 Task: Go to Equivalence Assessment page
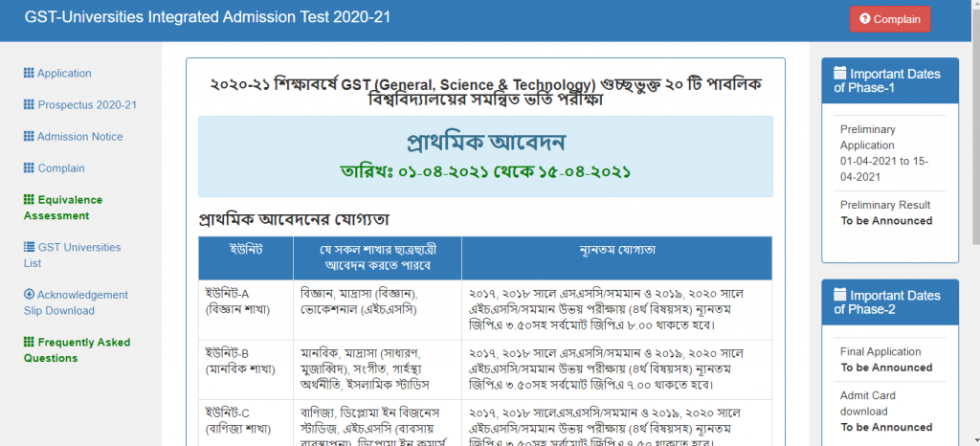63,208
